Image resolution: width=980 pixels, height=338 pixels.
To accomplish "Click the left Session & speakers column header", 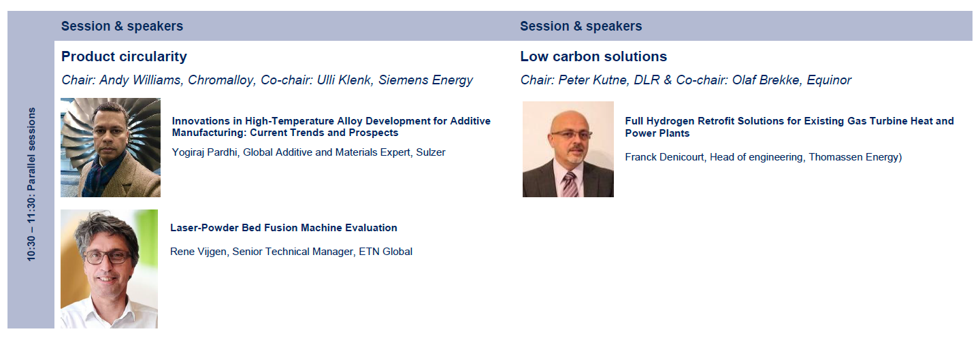I will click(x=122, y=27).
